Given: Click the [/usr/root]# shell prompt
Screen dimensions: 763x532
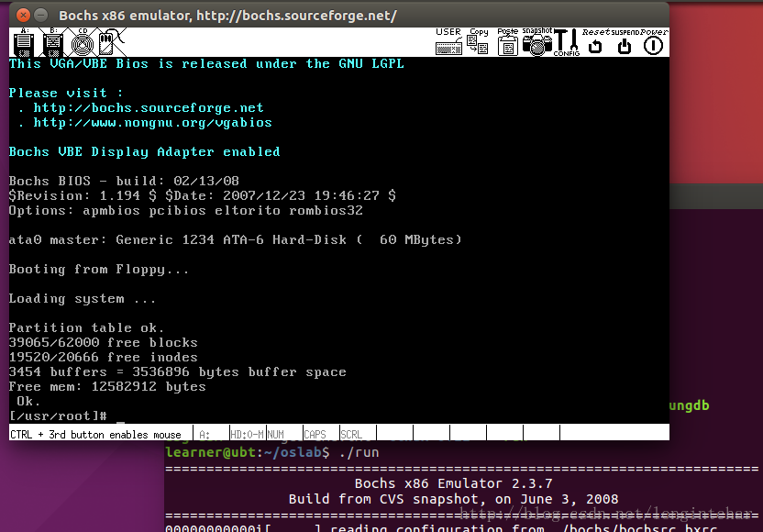Looking at the screenshot, I should click(x=58, y=416).
